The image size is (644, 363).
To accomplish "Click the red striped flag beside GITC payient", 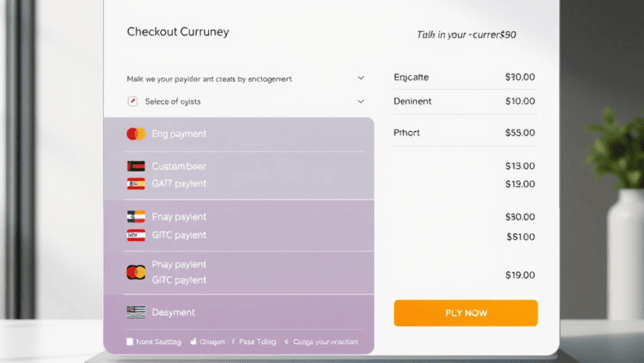I will pos(136,235).
